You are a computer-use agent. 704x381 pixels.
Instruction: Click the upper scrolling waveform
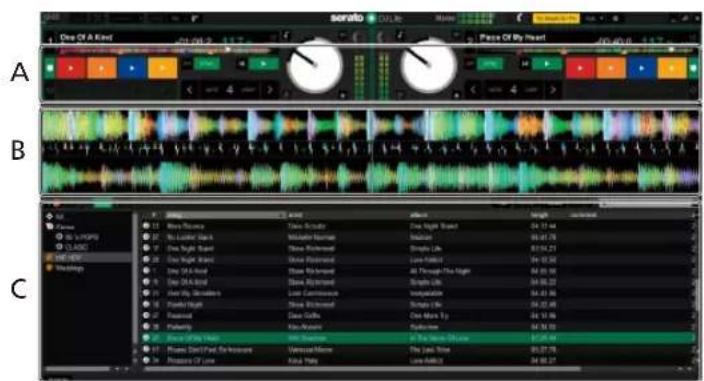click(x=370, y=126)
